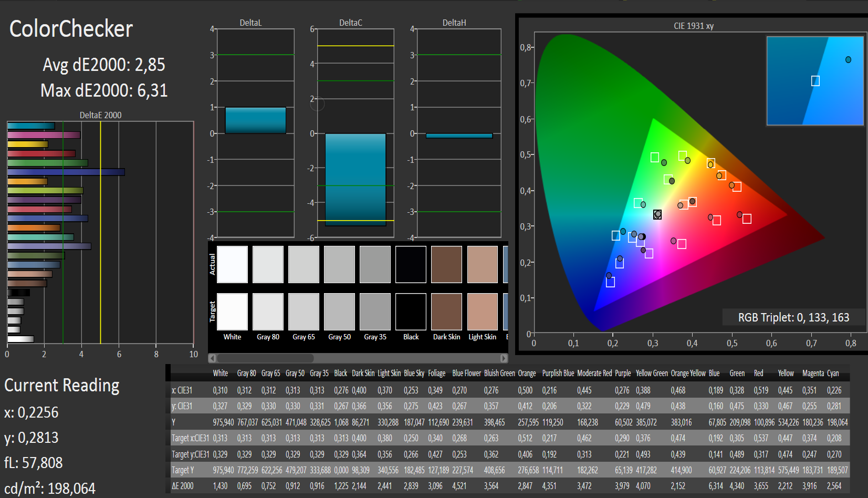Click the DeltaL chart bar
This screenshot has width=868, height=498.
(255, 120)
